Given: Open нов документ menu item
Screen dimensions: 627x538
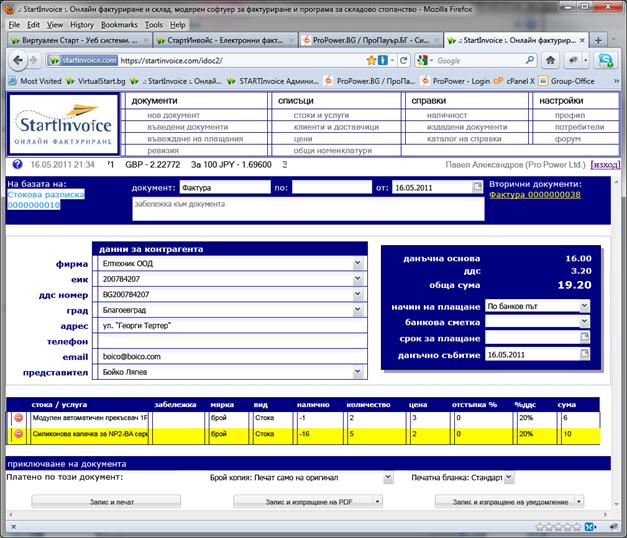Looking at the screenshot, I should click(174, 115).
